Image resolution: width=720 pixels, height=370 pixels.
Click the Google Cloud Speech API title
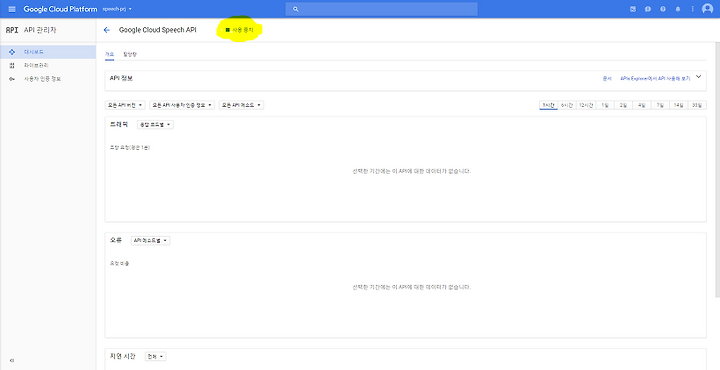[x=158, y=30]
